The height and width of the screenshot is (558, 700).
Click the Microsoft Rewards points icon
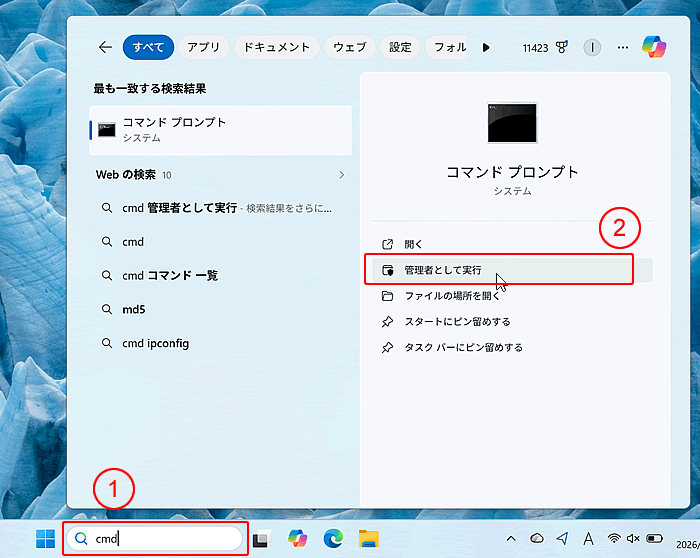561,47
